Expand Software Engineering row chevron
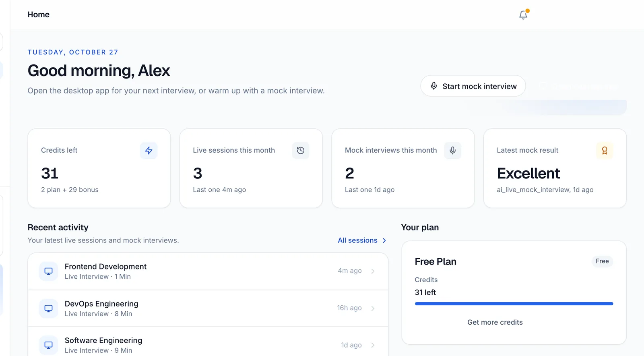This screenshot has height=356, width=644. click(373, 345)
